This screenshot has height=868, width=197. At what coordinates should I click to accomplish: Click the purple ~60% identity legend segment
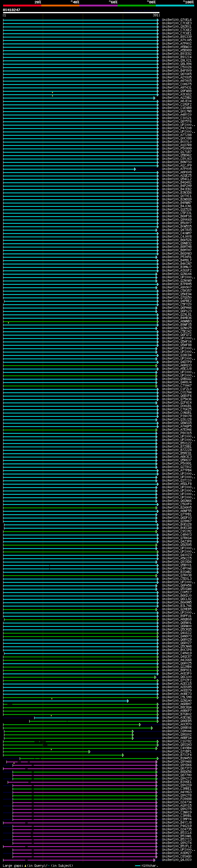click(99, 6)
